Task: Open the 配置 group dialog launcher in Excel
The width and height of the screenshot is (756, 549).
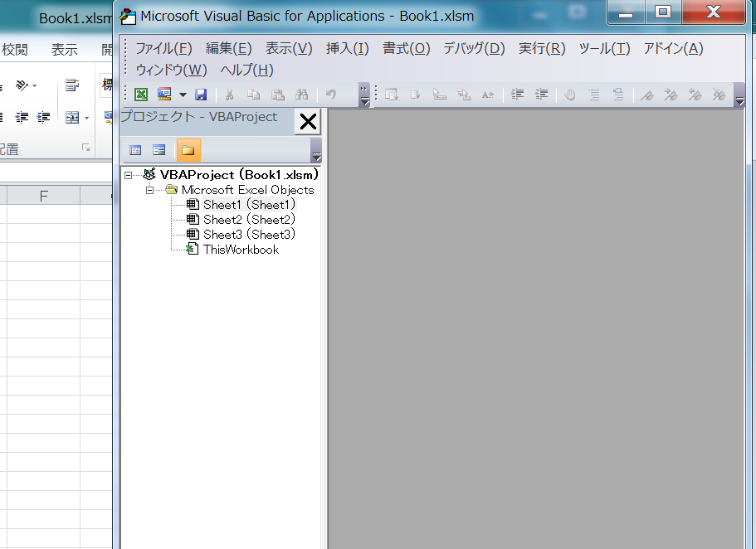Action: tap(85, 148)
